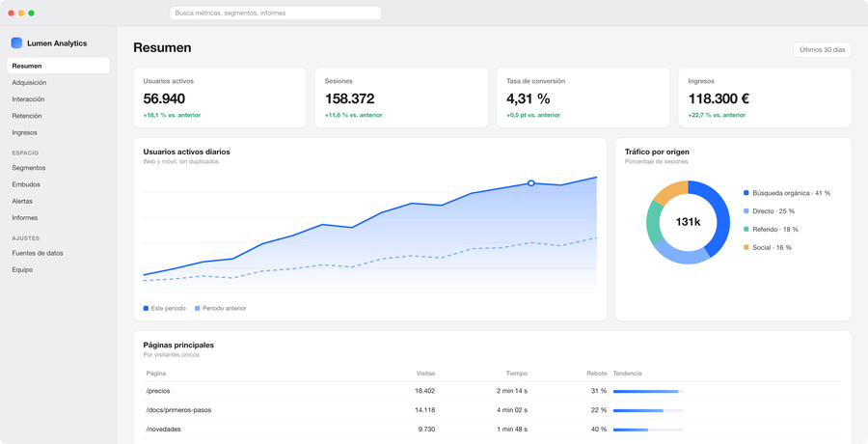Sort by Tiempo column header
The height and width of the screenshot is (444, 868).
[x=517, y=373]
